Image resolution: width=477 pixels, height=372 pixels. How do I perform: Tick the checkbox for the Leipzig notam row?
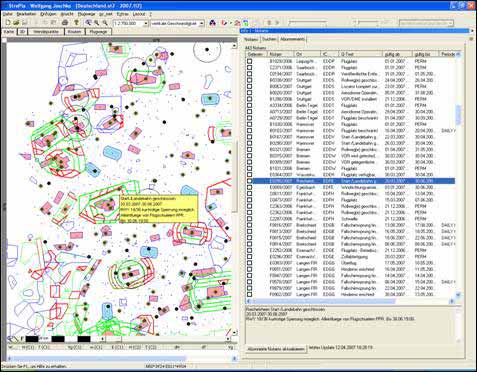(x=250, y=61)
